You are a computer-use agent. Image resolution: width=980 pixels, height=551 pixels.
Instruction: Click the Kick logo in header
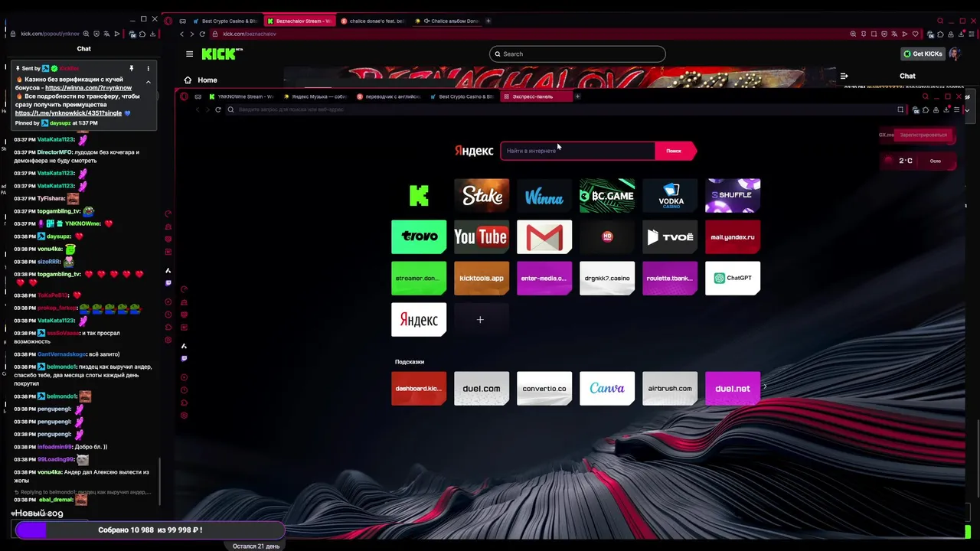(222, 54)
